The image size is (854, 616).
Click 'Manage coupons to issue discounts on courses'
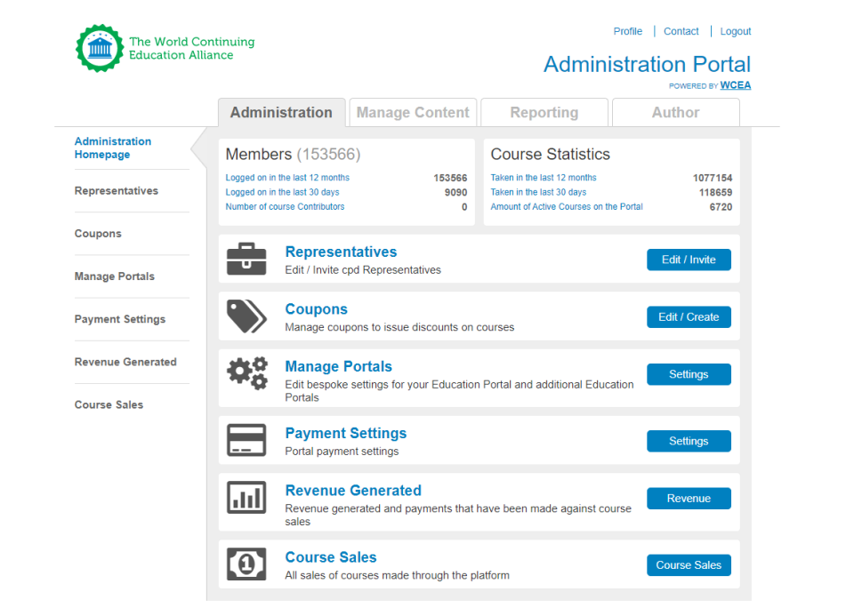(399, 328)
